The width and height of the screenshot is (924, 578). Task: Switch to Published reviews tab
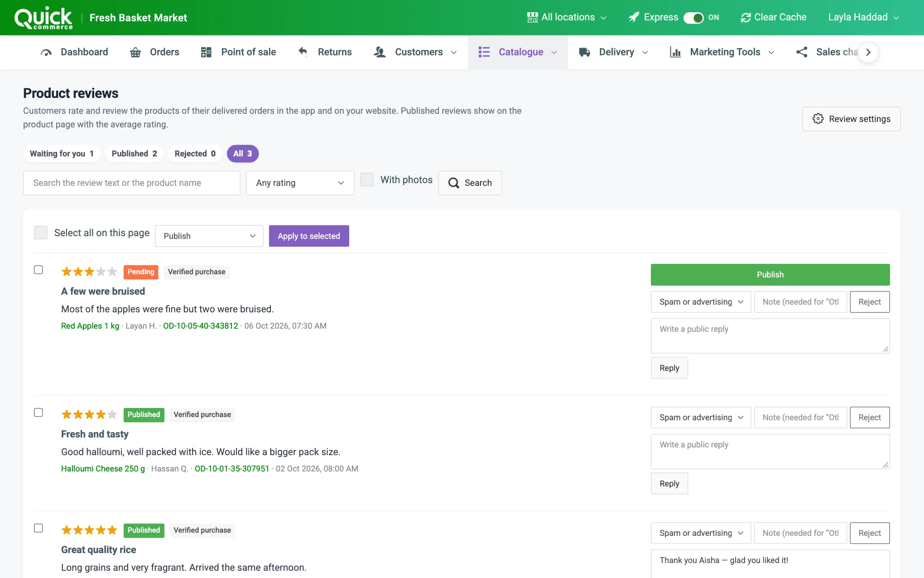click(134, 154)
